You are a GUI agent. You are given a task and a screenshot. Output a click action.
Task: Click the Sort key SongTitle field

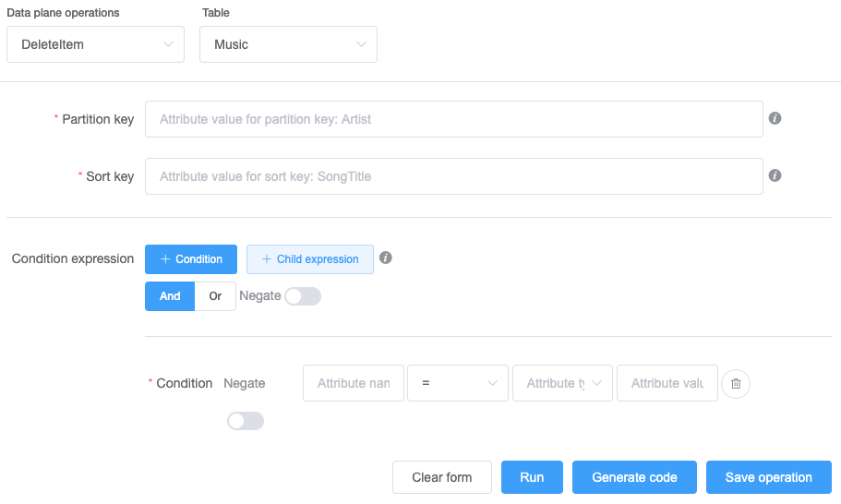pos(453,176)
